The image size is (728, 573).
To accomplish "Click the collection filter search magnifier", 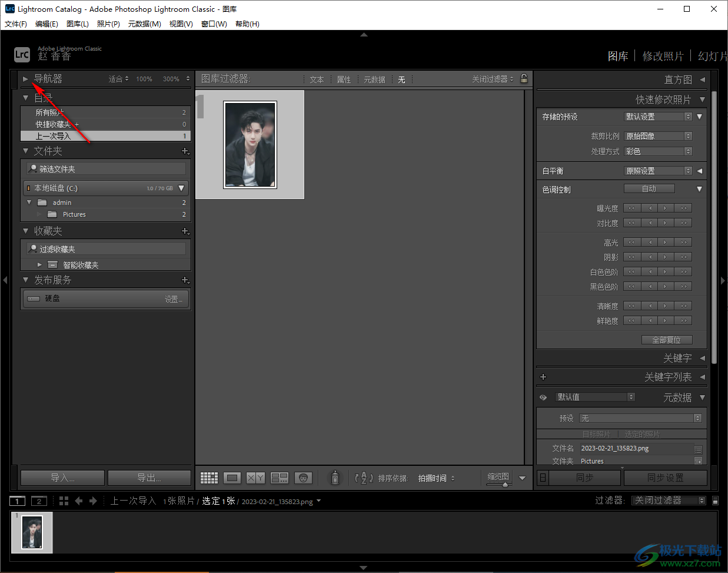I will 33,249.
